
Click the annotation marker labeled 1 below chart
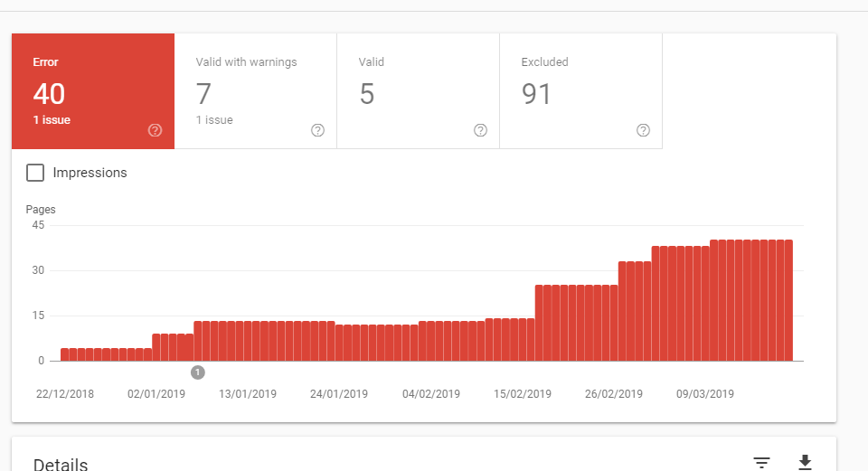click(198, 372)
